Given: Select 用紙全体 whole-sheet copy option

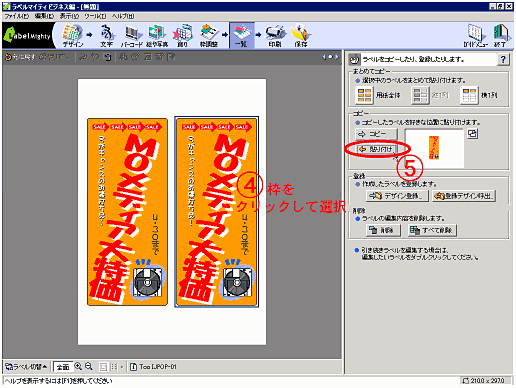Looking at the screenshot, I should [x=377, y=95].
